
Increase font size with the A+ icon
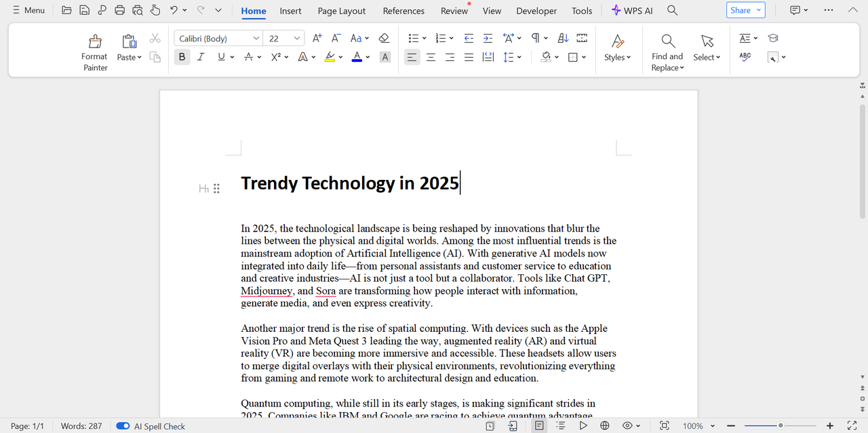pos(317,38)
